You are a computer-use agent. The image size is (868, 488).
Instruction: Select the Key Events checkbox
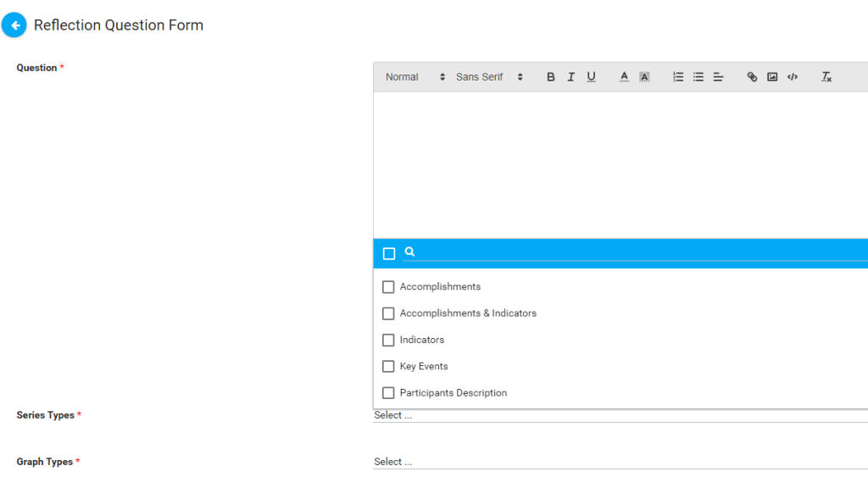click(388, 366)
